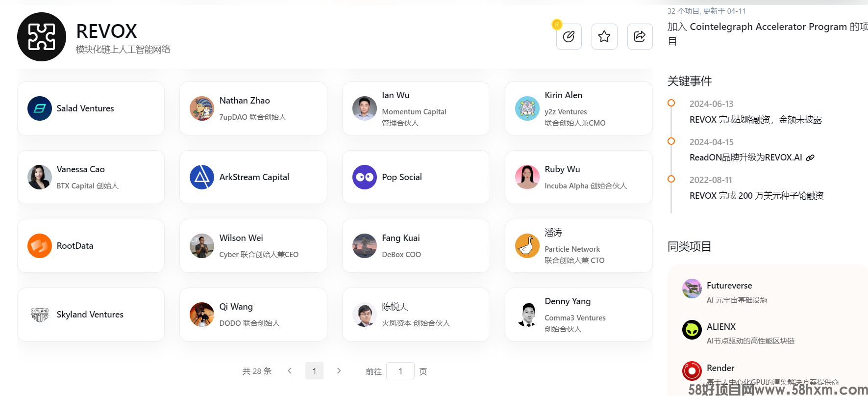Open the Futureverse project name
868x396 pixels.
(729, 286)
